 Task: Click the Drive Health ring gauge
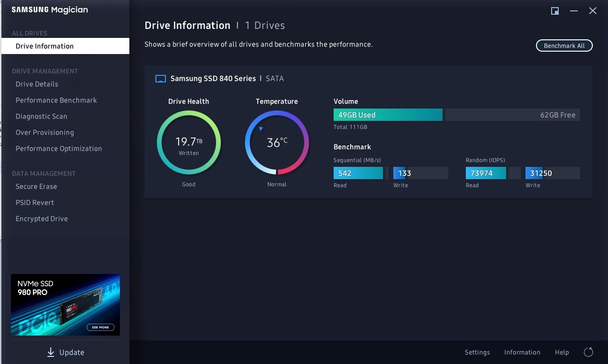(x=189, y=143)
